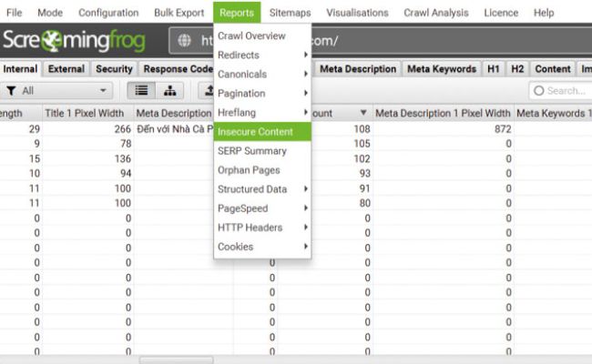
Task: Switch to the Security tab
Action: pos(113,69)
